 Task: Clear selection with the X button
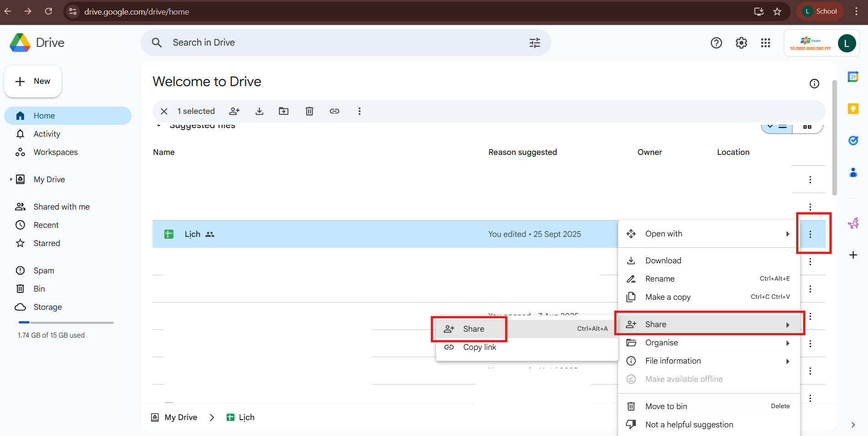164,111
